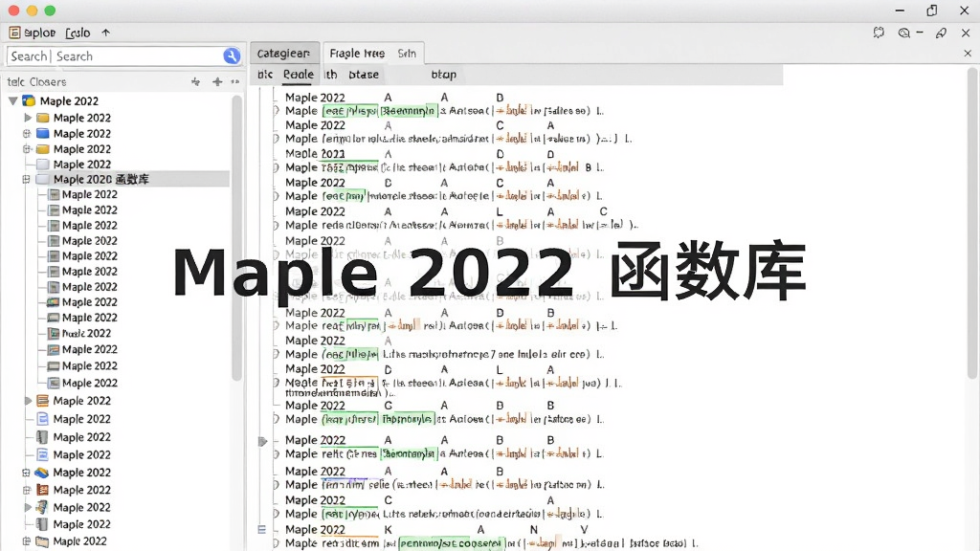Click the blue eraser-shaped icon in the tree
Viewport: 980px width, 551px height.
(x=42, y=473)
